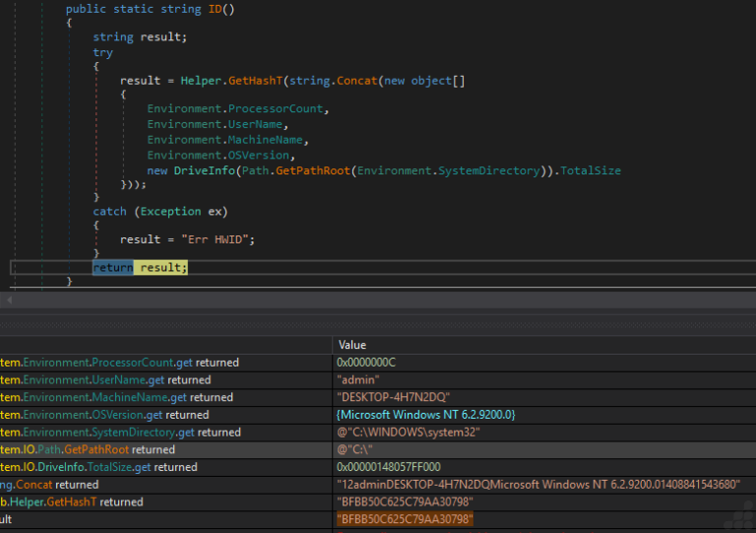Click the Helper.GetHashT returned row name
Screen dimensions: 756x533
71,501
